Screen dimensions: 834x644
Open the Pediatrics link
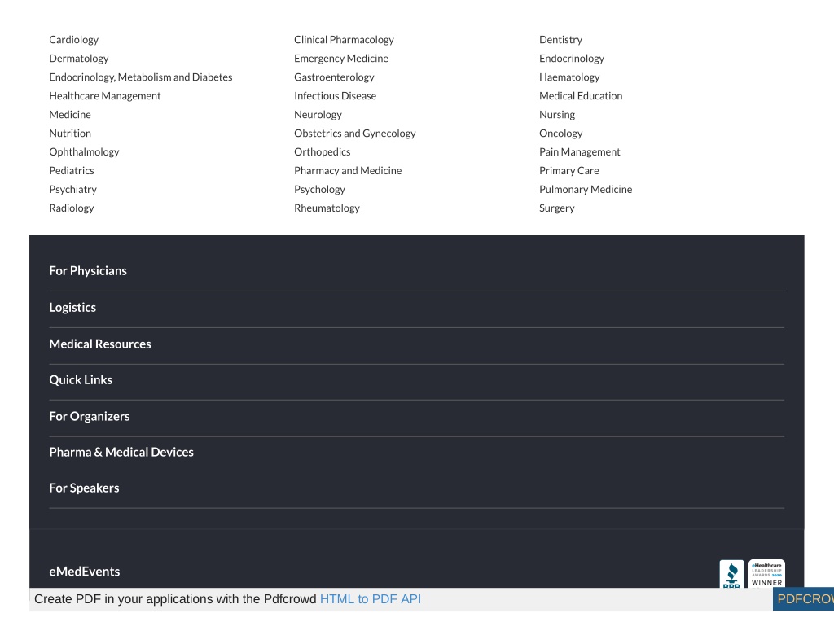72,171
